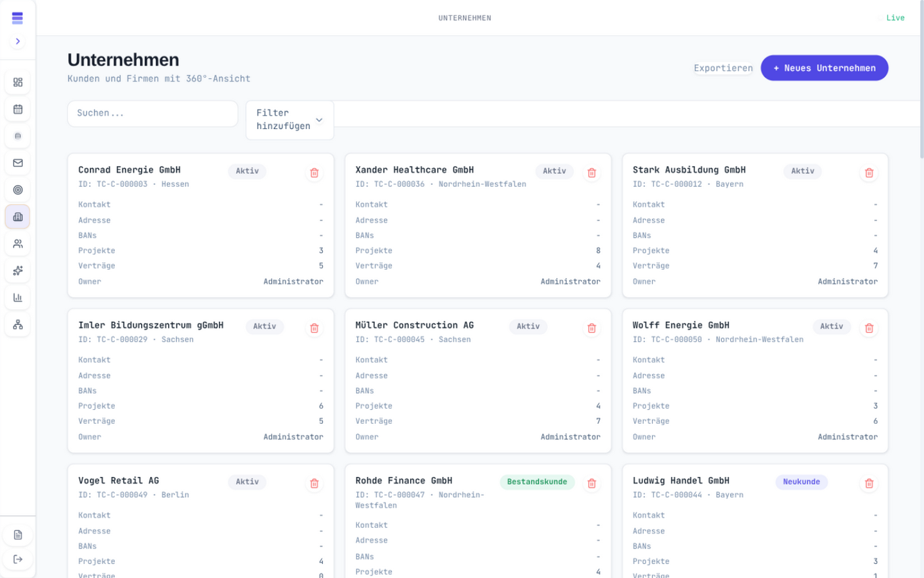Select the companies building icon in sidebar
This screenshot has height=578, width=924.
[18, 217]
